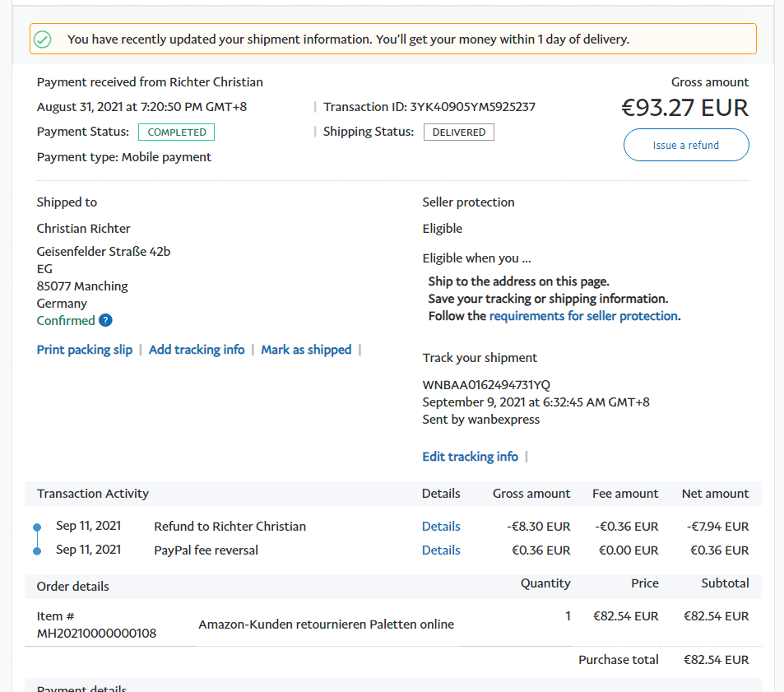784x692 pixels.
Task: View Details for PayPal fee reversal
Action: [441, 550]
